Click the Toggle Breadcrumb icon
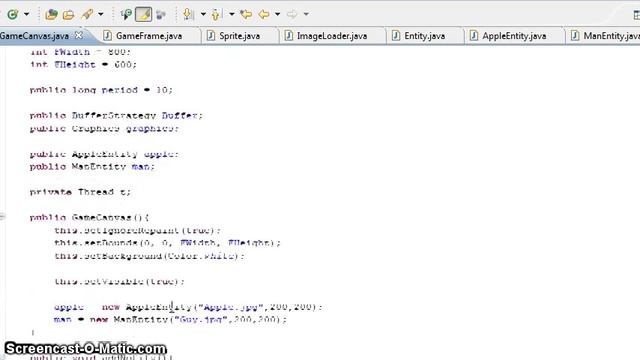The height and width of the screenshot is (360, 640). [x=126, y=14]
